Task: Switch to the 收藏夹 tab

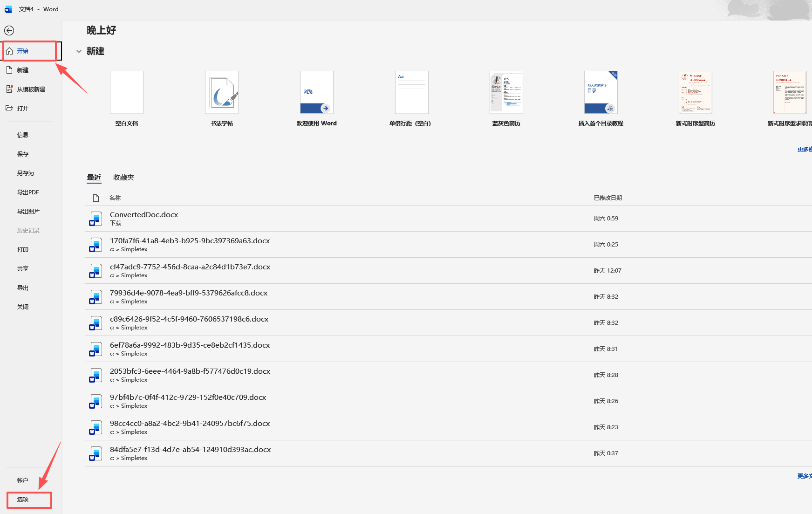Action: coord(123,178)
